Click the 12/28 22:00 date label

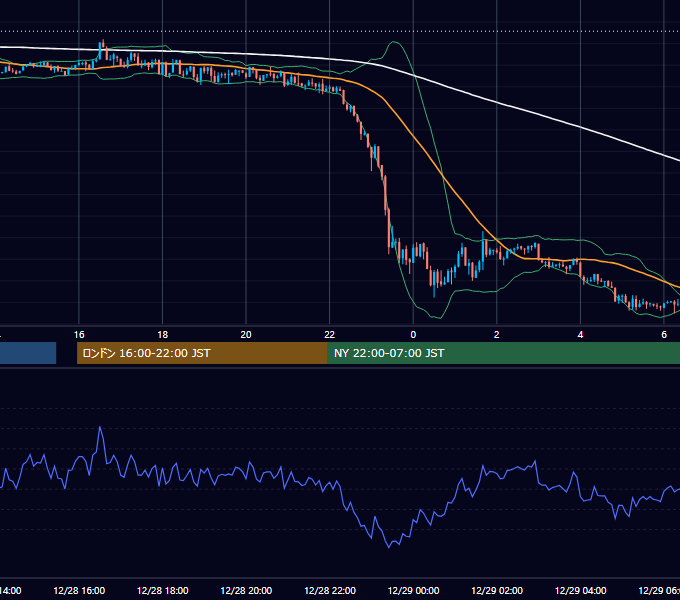coord(330,590)
